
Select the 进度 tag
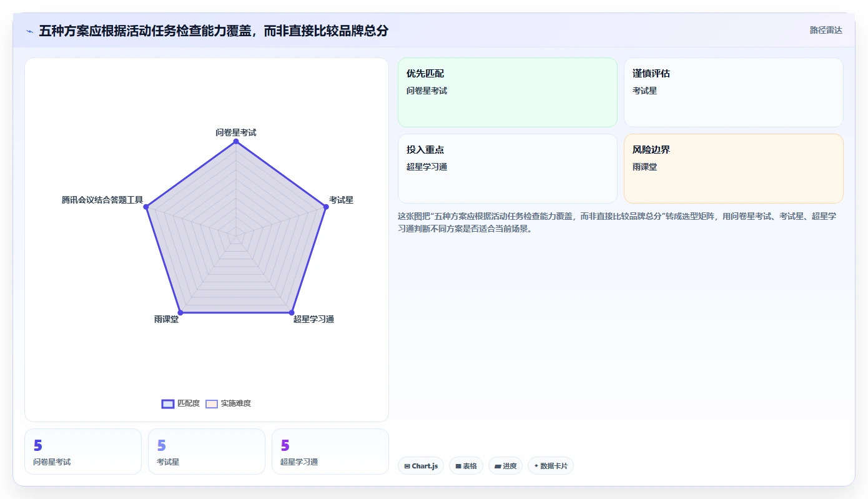[x=505, y=466]
